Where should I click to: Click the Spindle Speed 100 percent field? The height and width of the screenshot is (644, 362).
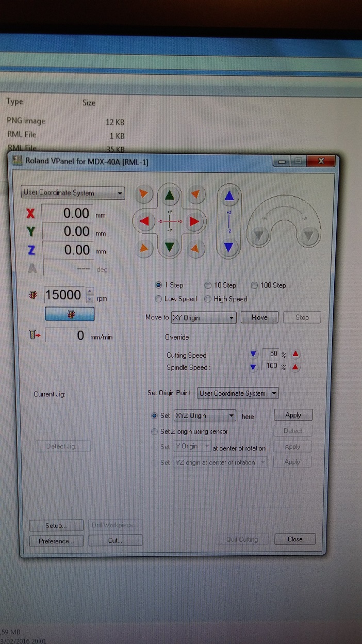270,366
